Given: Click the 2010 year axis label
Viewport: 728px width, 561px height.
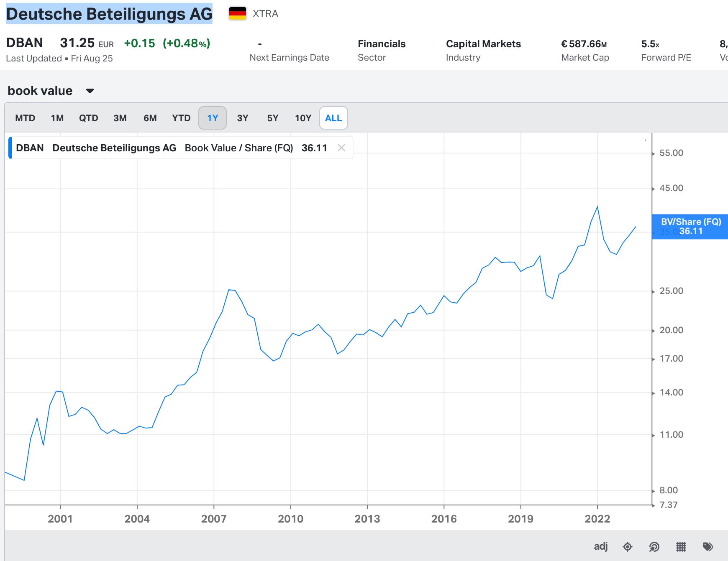Looking at the screenshot, I should pyautogui.click(x=290, y=519).
